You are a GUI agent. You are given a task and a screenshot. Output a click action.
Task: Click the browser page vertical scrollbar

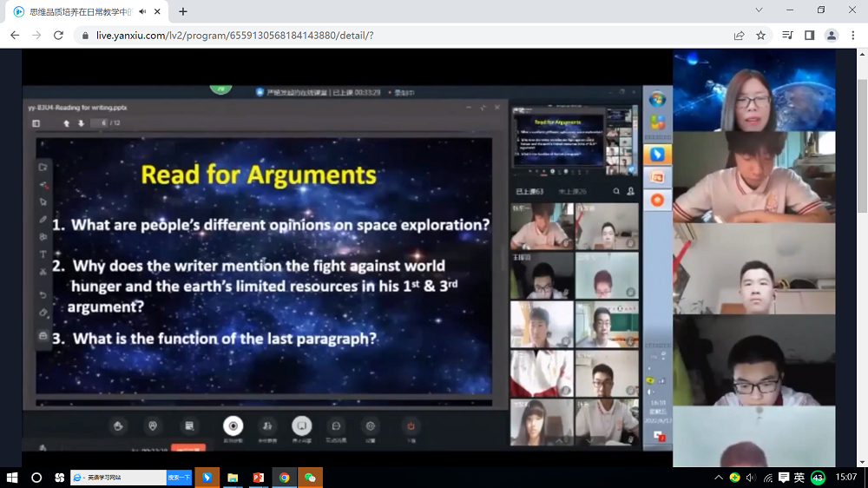pos(861,130)
